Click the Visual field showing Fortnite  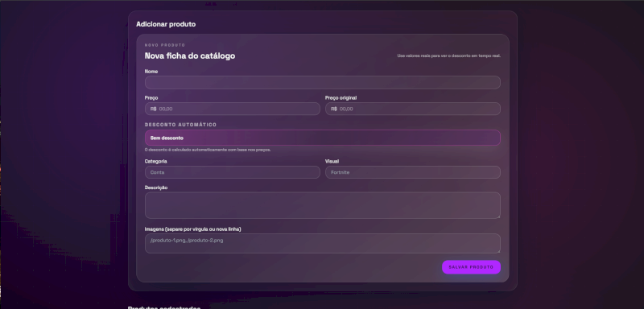[x=413, y=172]
